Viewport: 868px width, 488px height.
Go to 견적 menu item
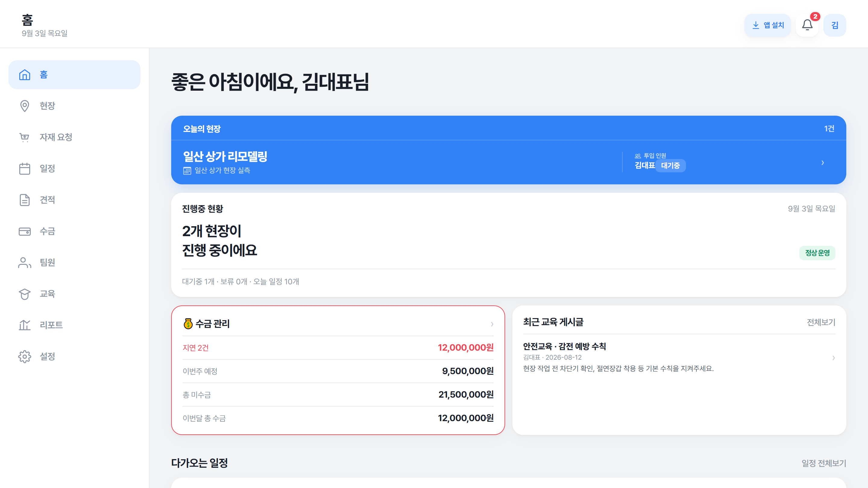[74, 200]
